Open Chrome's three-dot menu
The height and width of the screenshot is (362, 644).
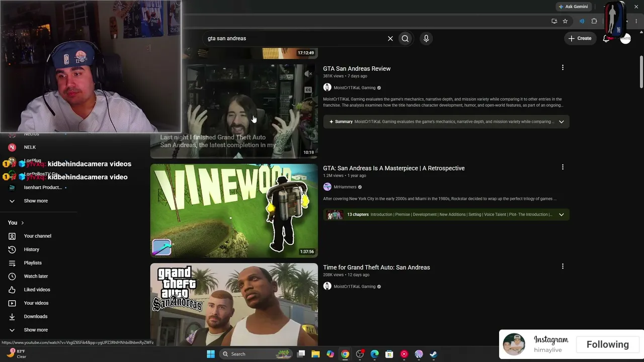tap(636, 21)
